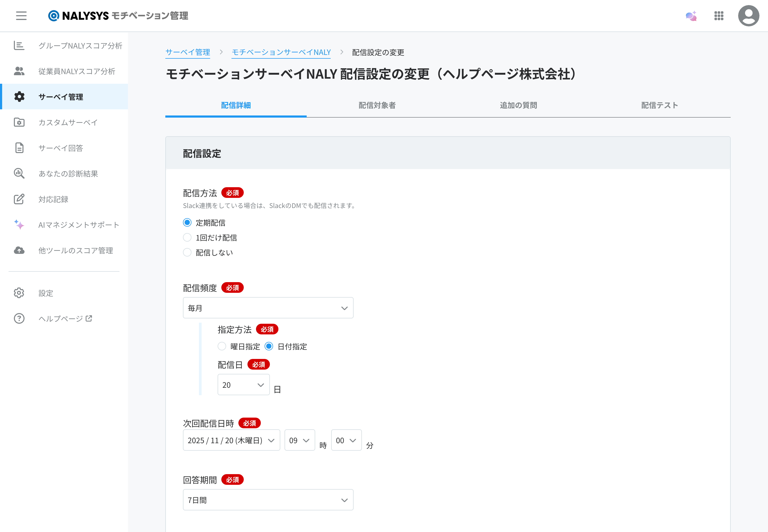Open the 配信頻度 毎月 dropdown
Screen dimensions: 768x532
[x=268, y=308]
